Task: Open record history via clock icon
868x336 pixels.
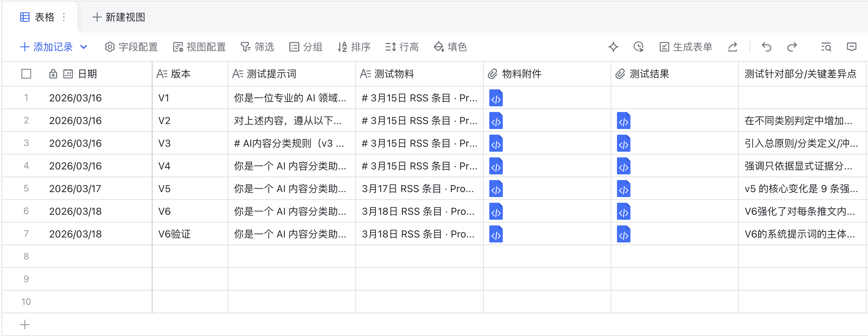Action: click(x=638, y=47)
